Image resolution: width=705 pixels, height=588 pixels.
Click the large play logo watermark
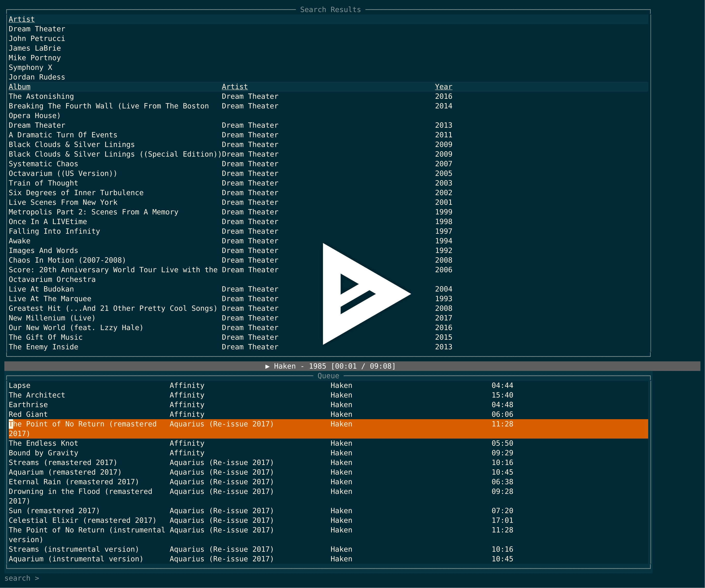point(366,294)
